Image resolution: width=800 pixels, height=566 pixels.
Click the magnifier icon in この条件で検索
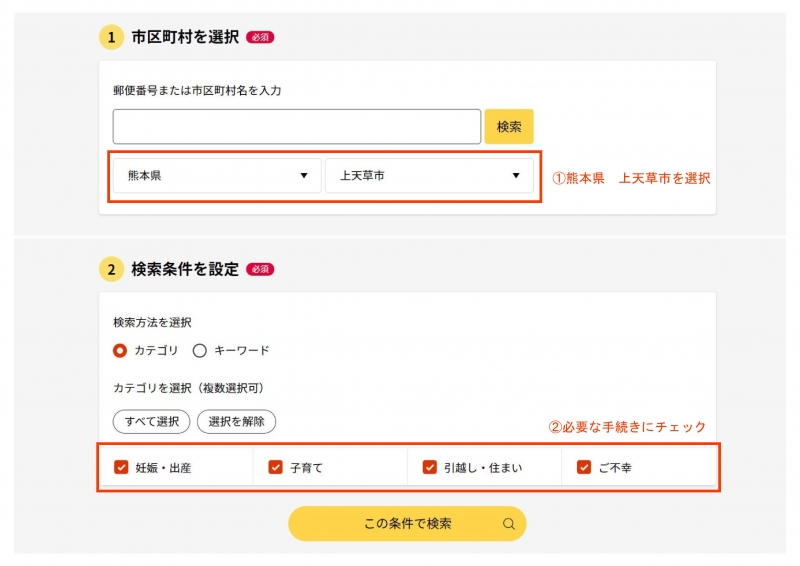pos(509,523)
